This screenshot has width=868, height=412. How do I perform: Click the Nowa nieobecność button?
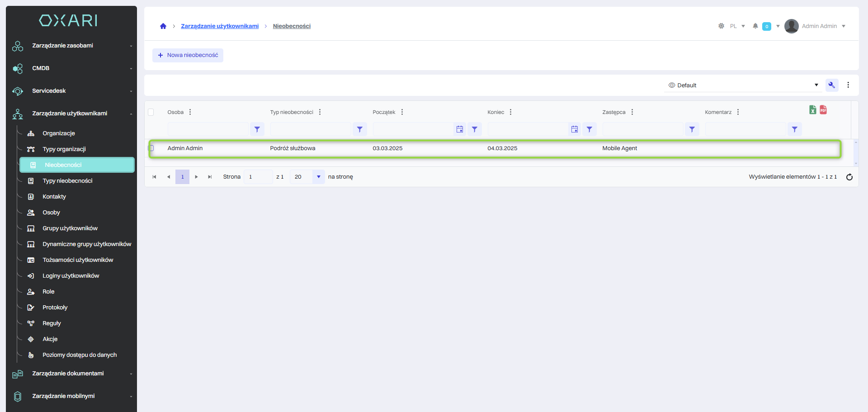coord(188,55)
